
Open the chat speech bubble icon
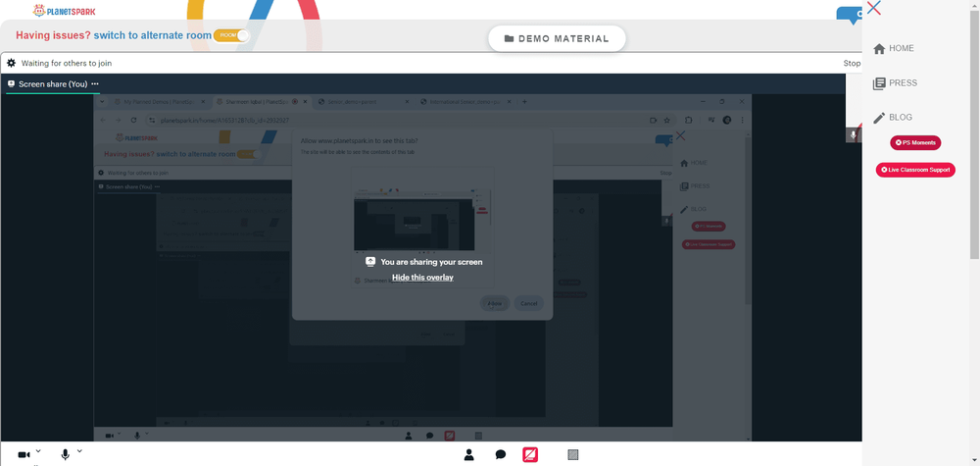tap(501, 455)
